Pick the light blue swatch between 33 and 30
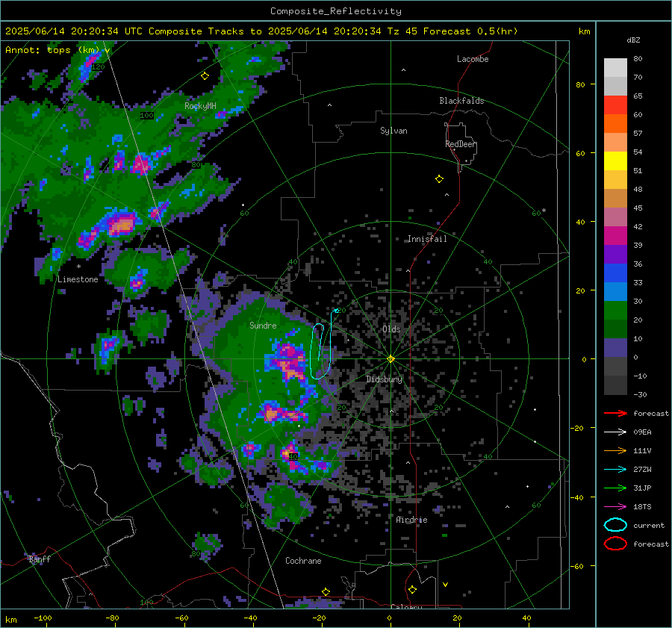This screenshot has height=628, width=672. [x=615, y=291]
